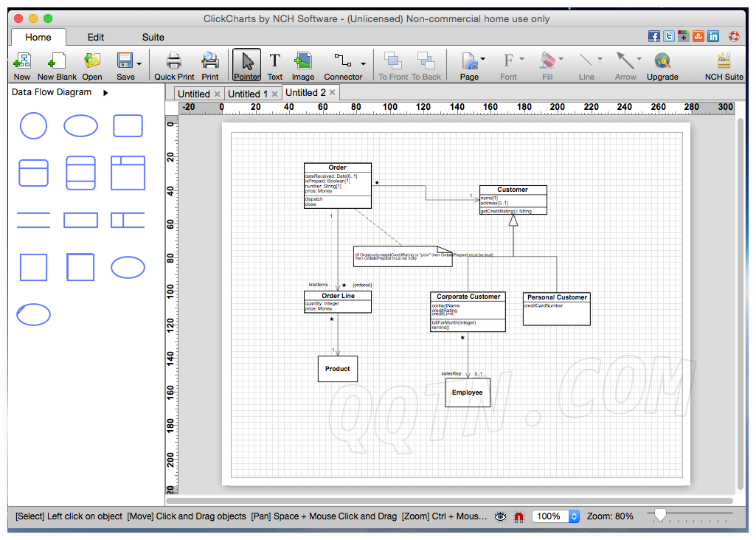This screenshot has width=756, height=540.
Task: Toggle the eye visibility icon in status bar
Action: [x=501, y=516]
